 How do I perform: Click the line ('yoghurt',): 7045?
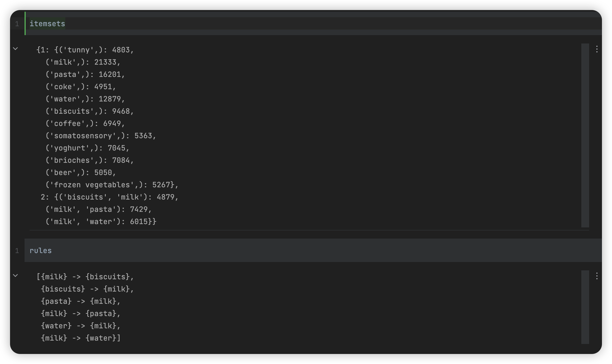coord(87,148)
